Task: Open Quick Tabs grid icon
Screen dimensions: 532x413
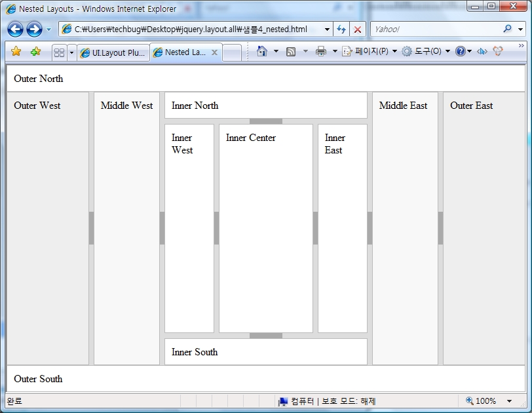Action: click(60, 52)
